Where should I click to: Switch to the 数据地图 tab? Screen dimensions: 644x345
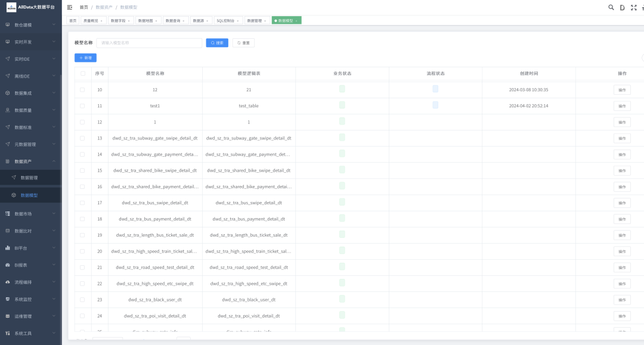[x=145, y=20]
